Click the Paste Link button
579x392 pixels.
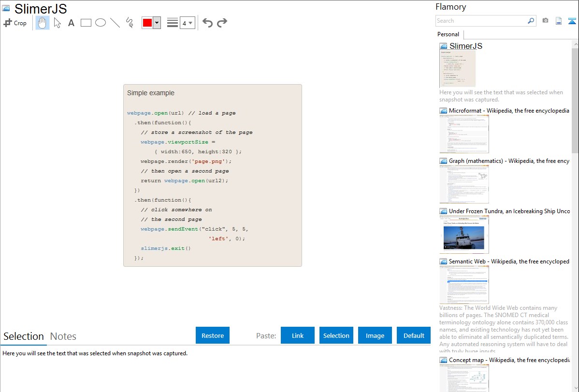coord(298,335)
